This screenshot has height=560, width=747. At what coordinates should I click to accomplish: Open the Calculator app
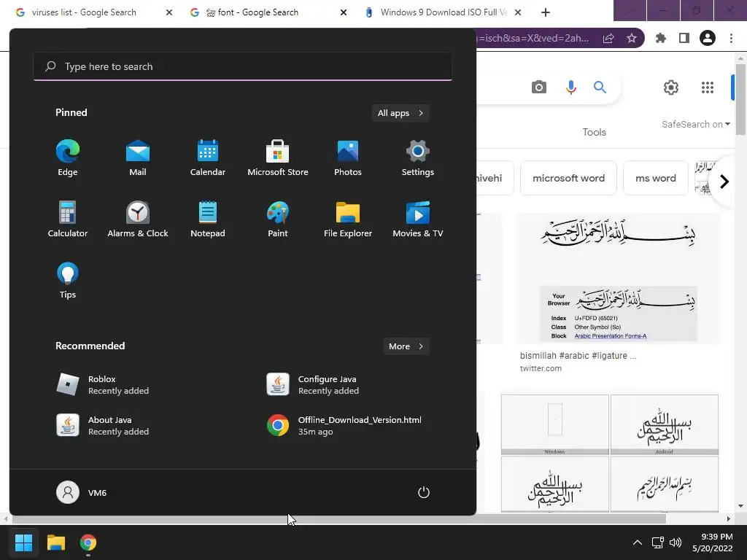(68, 219)
